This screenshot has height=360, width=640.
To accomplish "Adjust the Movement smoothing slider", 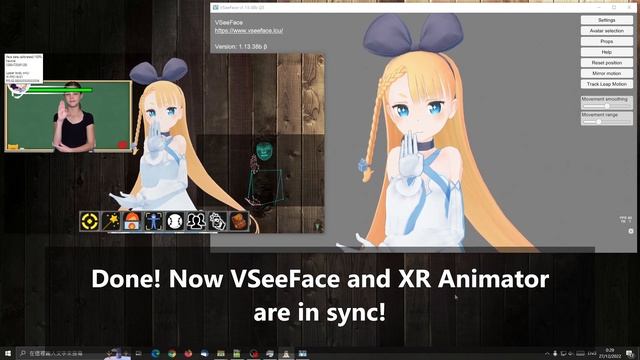I will pos(607,106).
